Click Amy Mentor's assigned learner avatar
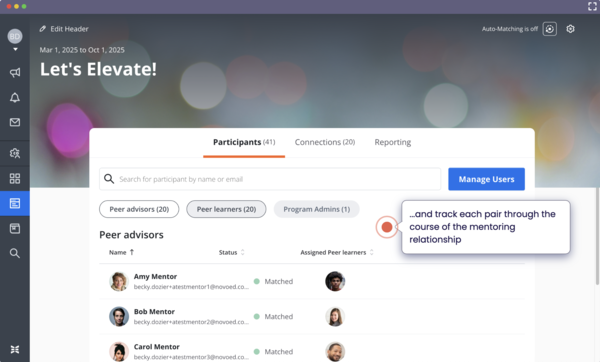Image resolution: width=600 pixels, height=362 pixels. [335, 282]
